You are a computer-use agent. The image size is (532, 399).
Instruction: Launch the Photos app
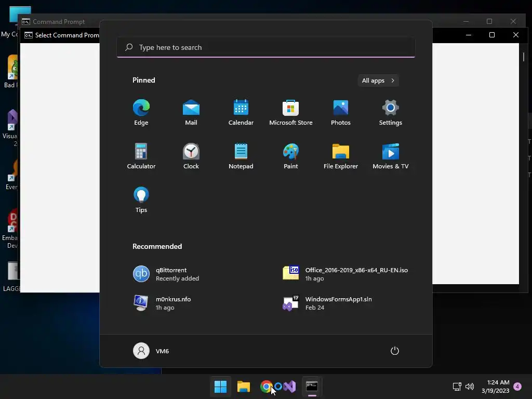(341, 113)
